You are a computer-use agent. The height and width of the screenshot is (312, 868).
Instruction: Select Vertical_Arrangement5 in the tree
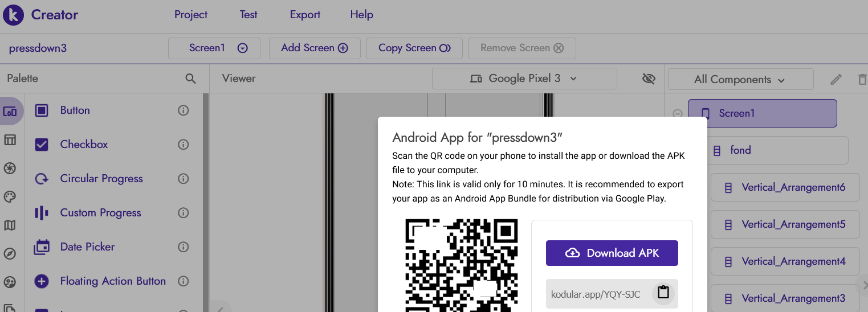(785, 224)
